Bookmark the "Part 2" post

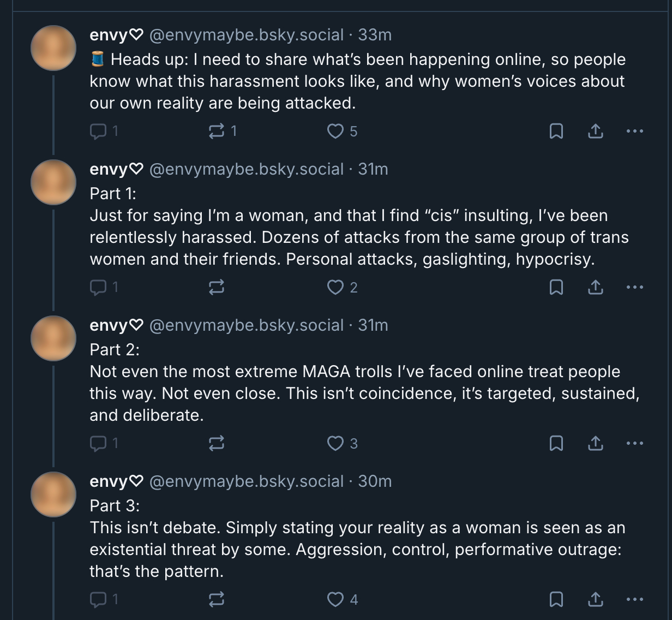coord(556,443)
